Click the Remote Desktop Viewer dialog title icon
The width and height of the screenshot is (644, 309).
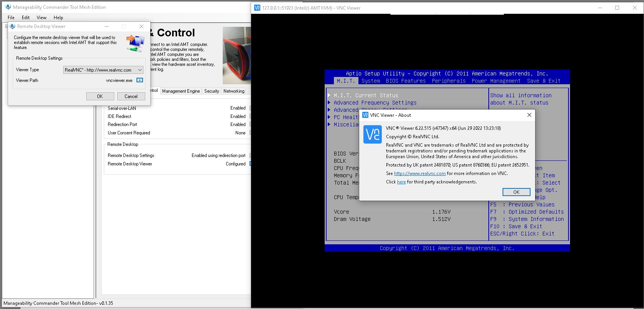(x=12, y=26)
